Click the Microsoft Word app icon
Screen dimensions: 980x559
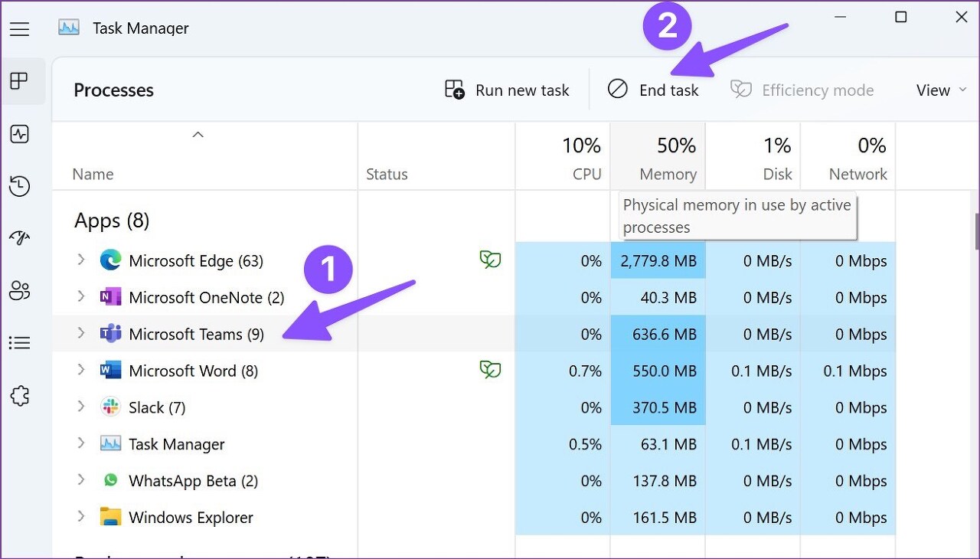pyautogui.click(x=110, y=371)
